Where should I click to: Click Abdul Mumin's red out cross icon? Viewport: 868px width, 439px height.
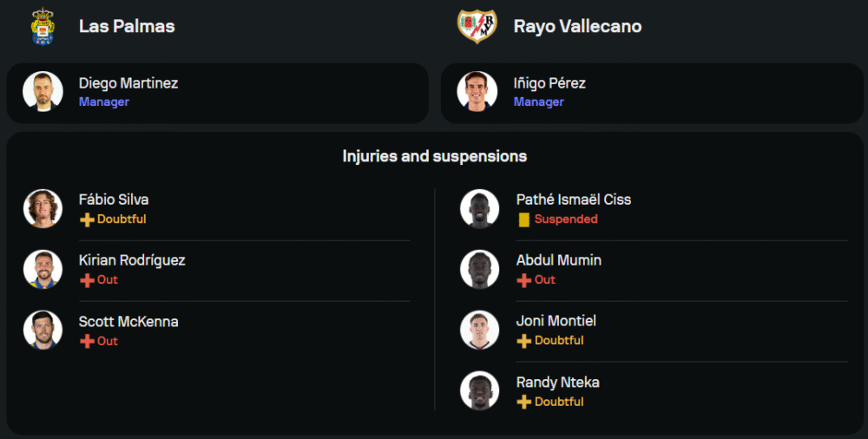point(523,280)
